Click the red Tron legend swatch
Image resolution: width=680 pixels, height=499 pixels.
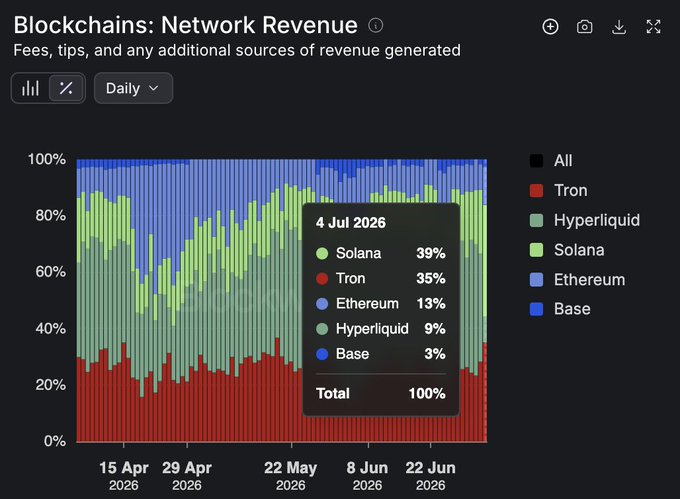click(x=536, y=190)
